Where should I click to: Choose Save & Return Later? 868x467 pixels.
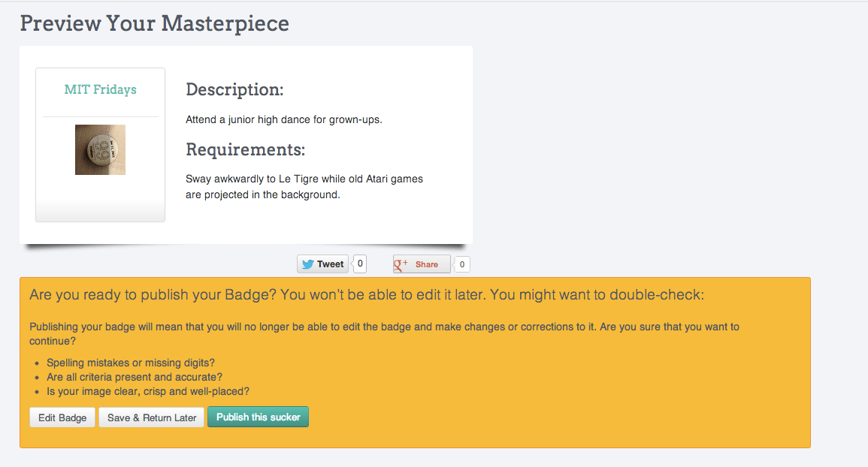[x=152, y=417]
